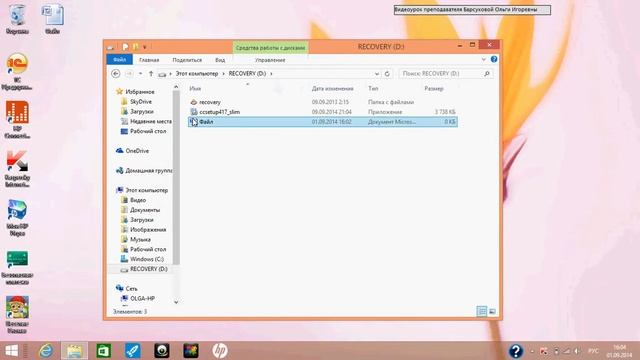
Task: Open the volume tray icon
Action: [x=577, y=351]
